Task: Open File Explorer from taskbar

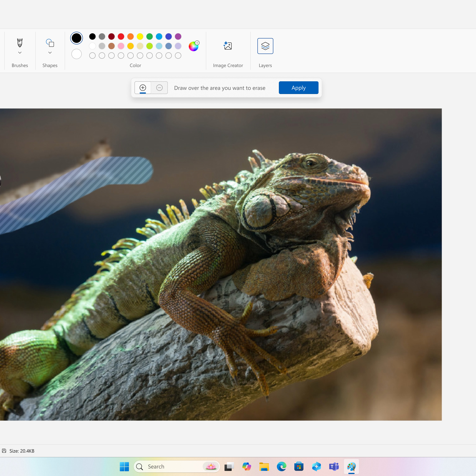Action: [x=262, y=467]
